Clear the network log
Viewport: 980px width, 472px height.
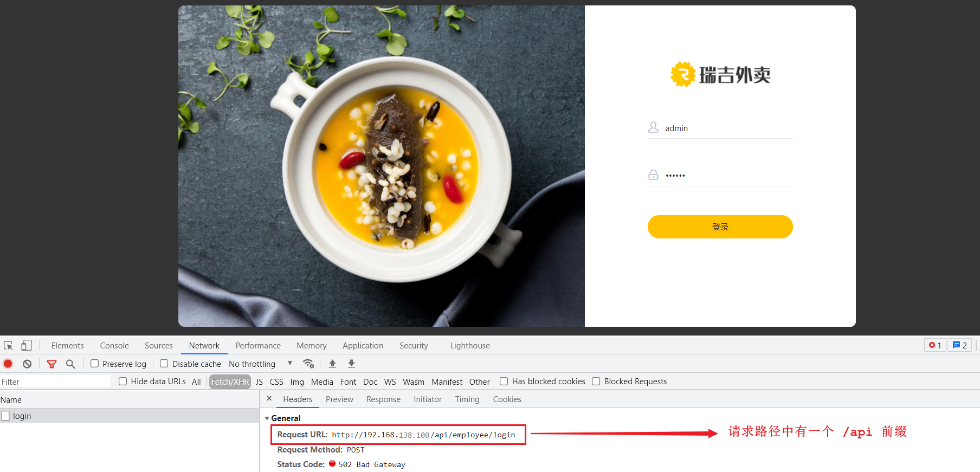point(27,364)
